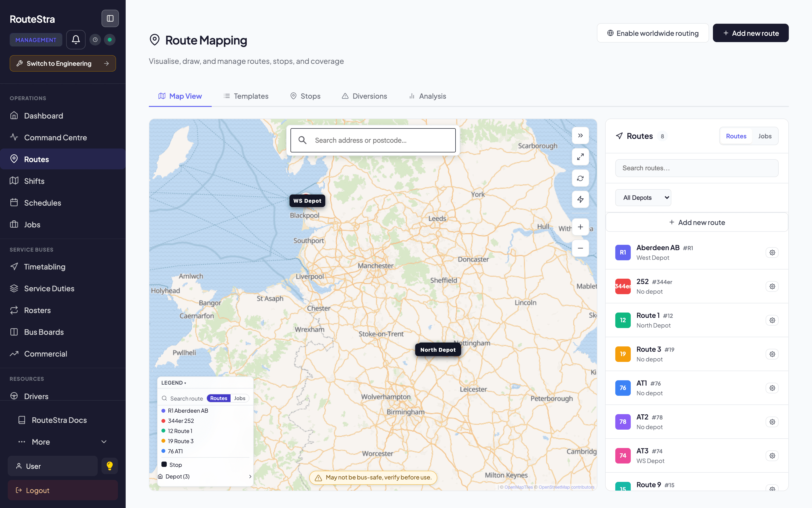This screenshot has width=812, height=508.
Task: Open the All Depots dropdown
Action: (643, 198)
